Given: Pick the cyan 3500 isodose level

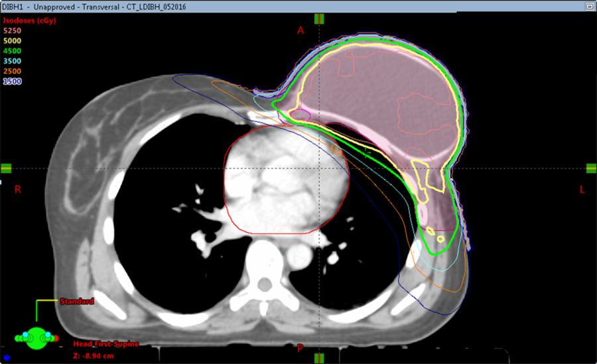Looking at the screenshot, I should tap(13, 61).
